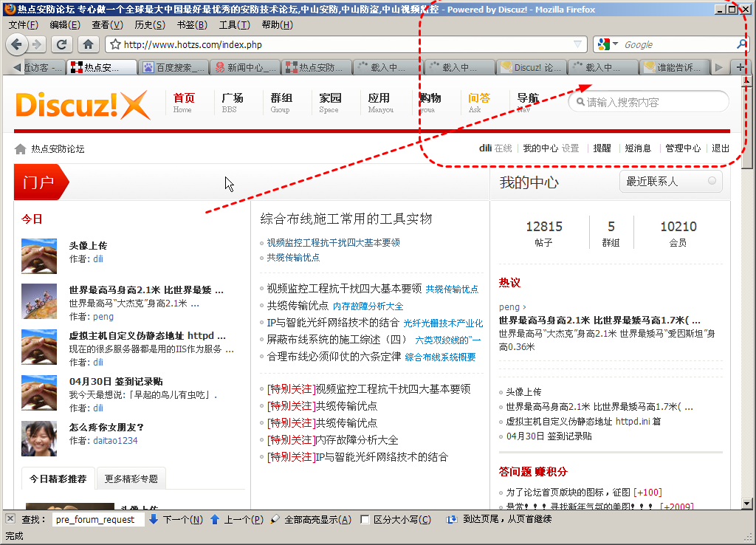
Task: Find previous match with 上一个(P)
Action: [x=237, y=519]
